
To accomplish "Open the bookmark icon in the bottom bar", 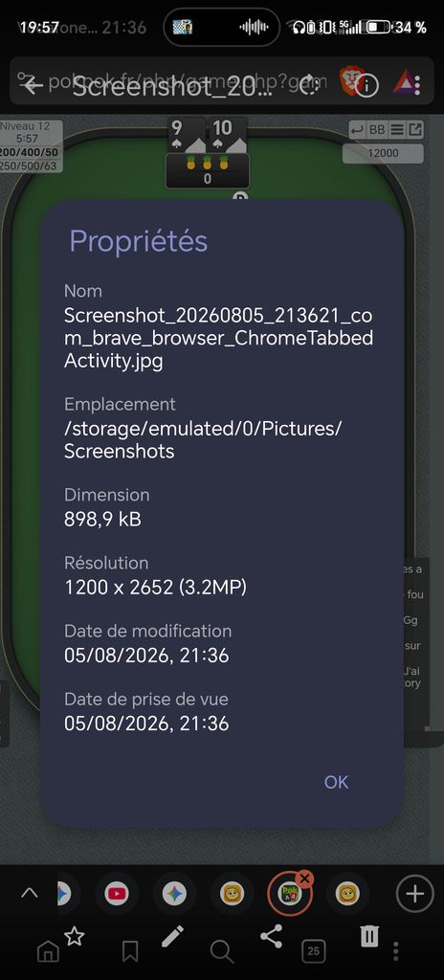I will (130, 951).
